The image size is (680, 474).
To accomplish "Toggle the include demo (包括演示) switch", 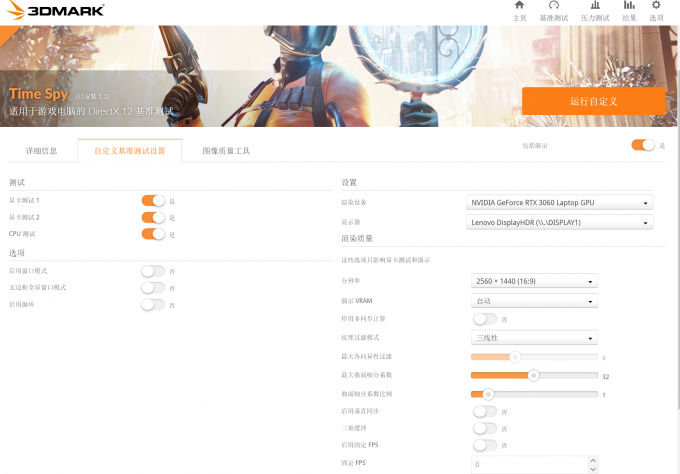I will click(643, 145).
